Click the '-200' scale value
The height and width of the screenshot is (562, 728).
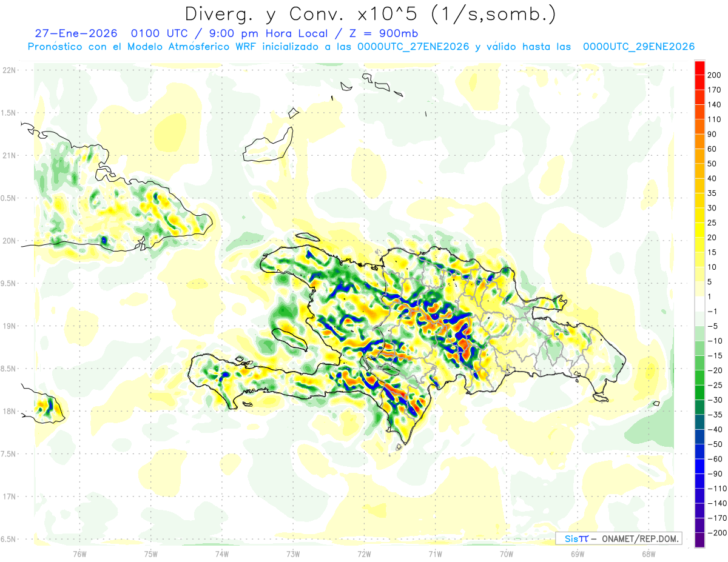pos(717,533)
